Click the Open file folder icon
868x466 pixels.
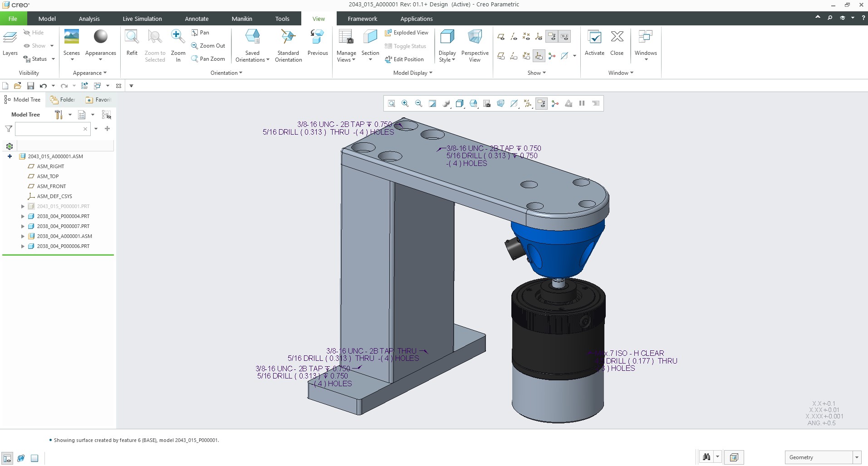(18, 86)
